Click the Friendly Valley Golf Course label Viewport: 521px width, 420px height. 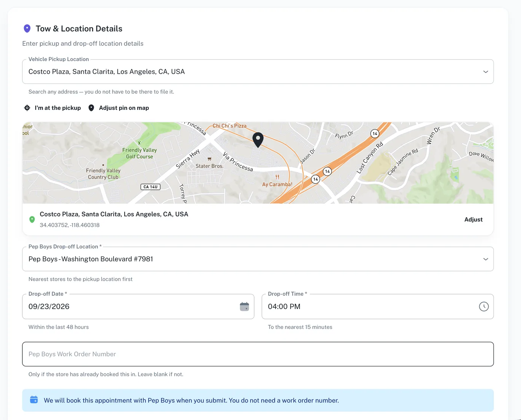pyautogui.click(x=140, y=153)
